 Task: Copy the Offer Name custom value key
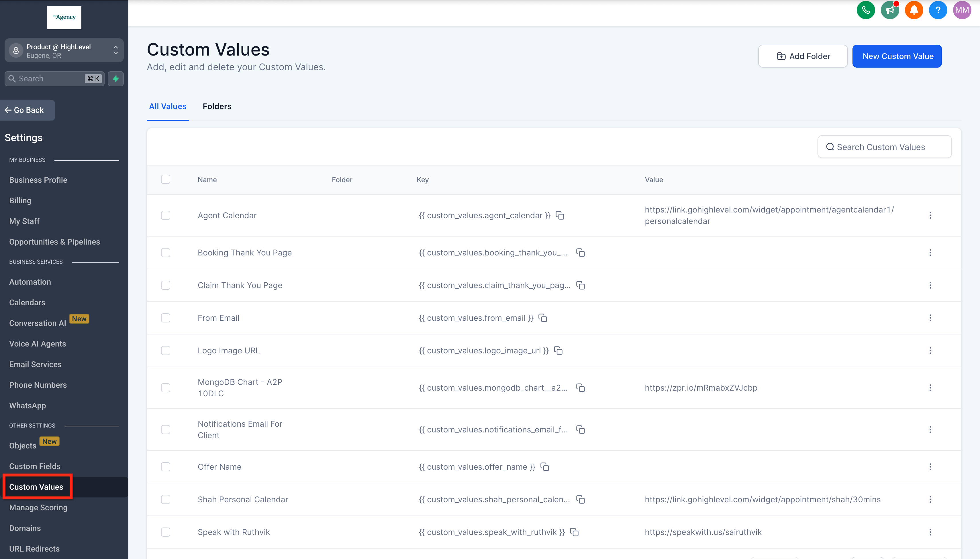coord(545,467)
